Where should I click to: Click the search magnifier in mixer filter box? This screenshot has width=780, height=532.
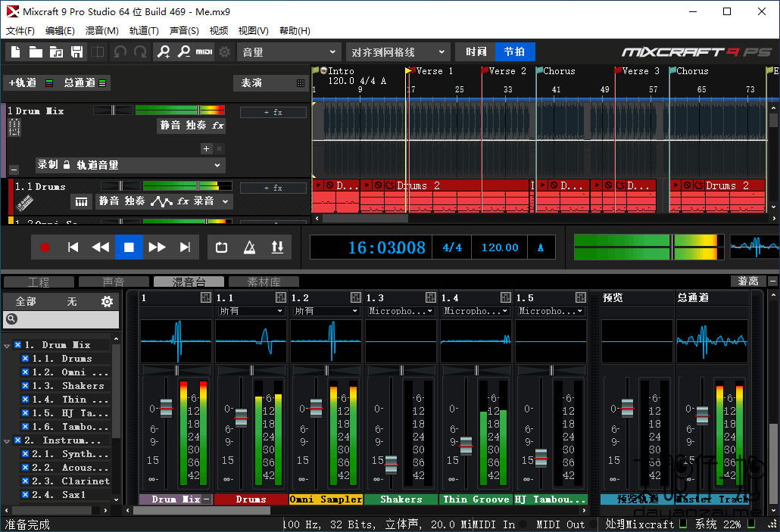(12, 319)
